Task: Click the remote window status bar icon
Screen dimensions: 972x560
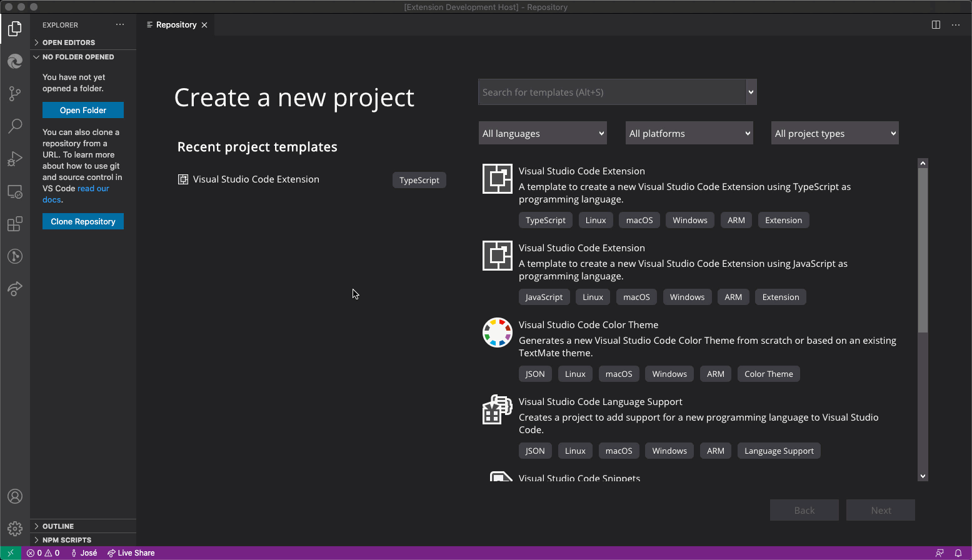Action: [11, 553]
